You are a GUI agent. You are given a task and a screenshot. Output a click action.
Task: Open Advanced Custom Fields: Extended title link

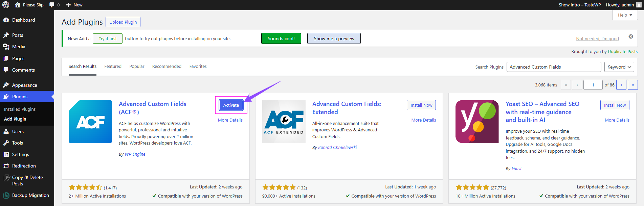pyautogui.click(x=347, y=108)
